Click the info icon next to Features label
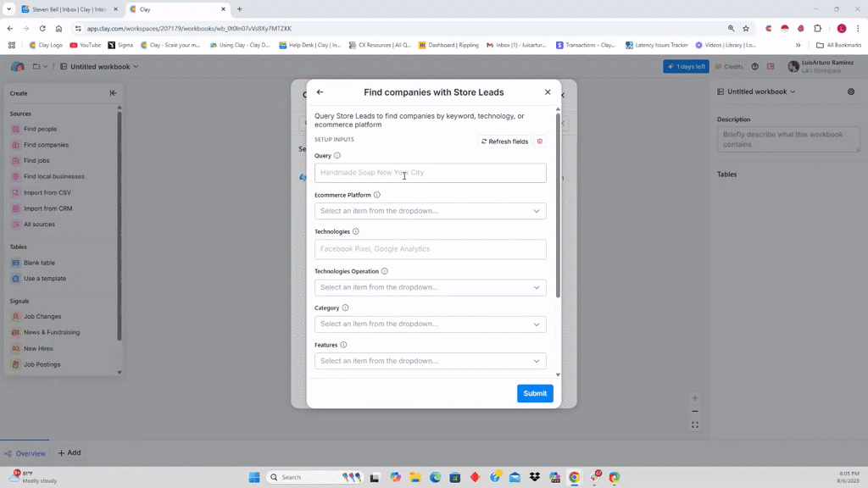The height and width of the screenshot is (488, 868). pyautogui.click(x=343, y=345)
